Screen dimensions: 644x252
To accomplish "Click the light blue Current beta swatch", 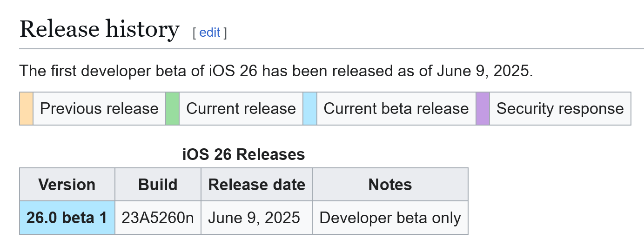I will pos(310,108).
